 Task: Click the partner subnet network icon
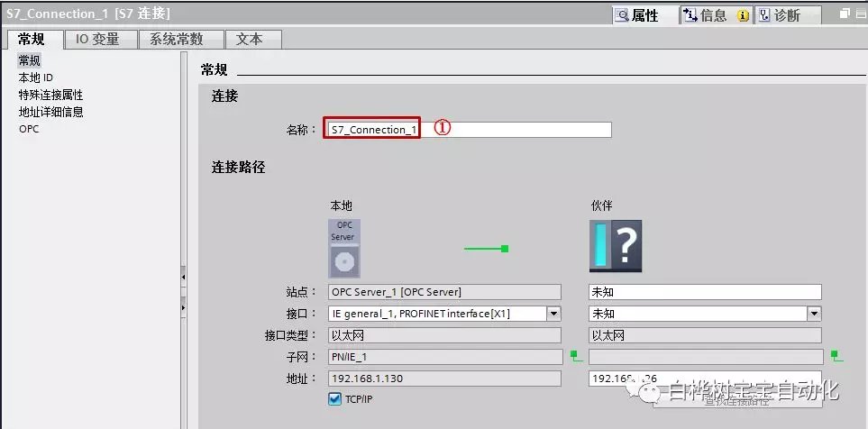point(836,356)
